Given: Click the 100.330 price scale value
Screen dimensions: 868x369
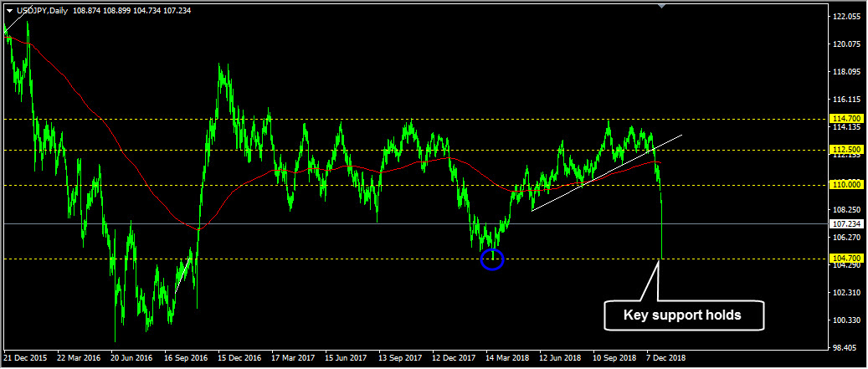Looking at the screenshot, I should click(846, 320).
